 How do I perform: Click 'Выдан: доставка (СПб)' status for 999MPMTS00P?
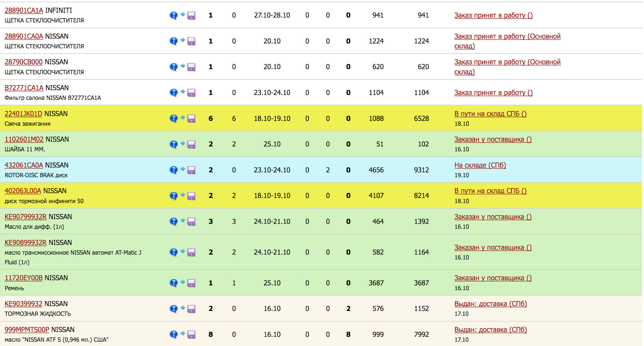point(490,330)
